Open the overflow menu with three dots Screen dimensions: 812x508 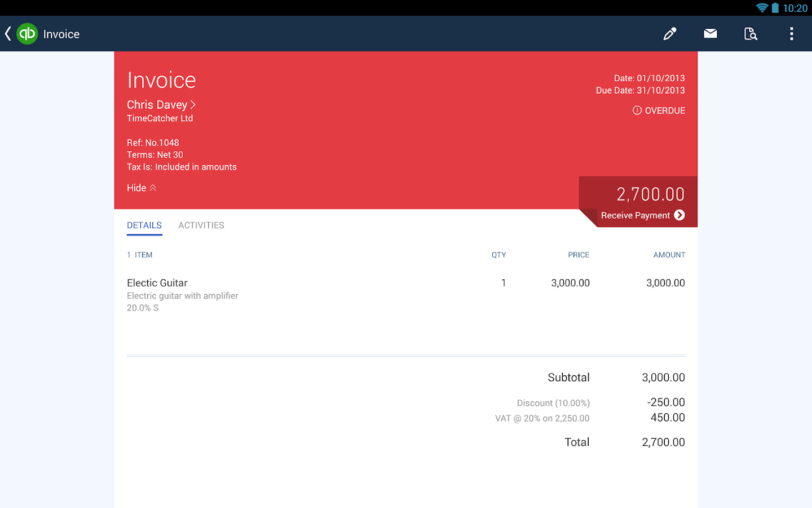tap(791, 34)
